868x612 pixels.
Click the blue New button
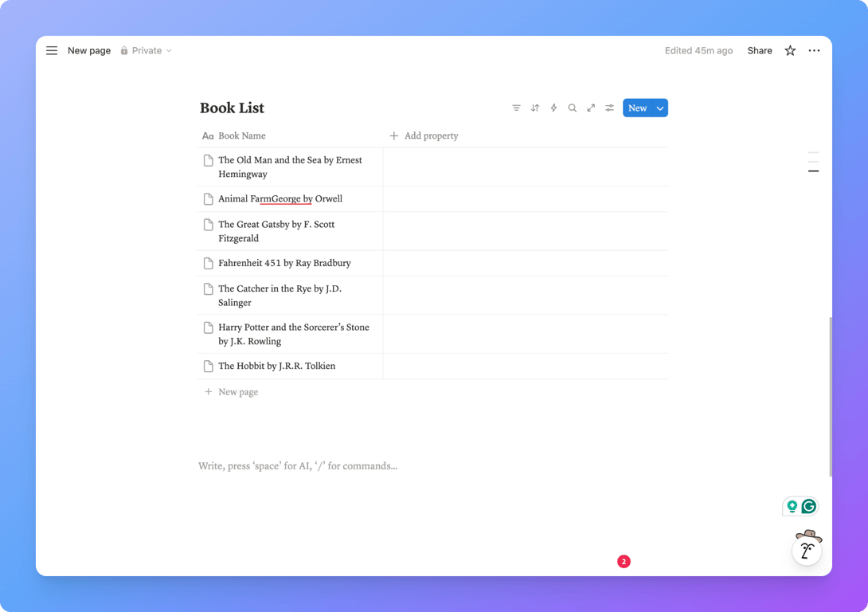[637, 108]
